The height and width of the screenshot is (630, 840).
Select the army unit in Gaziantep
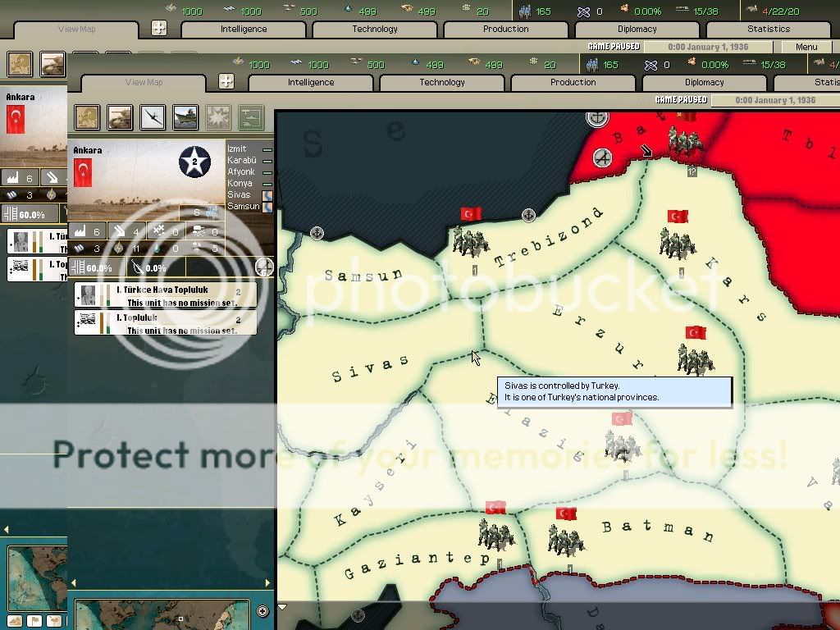[x=495, y=535]
